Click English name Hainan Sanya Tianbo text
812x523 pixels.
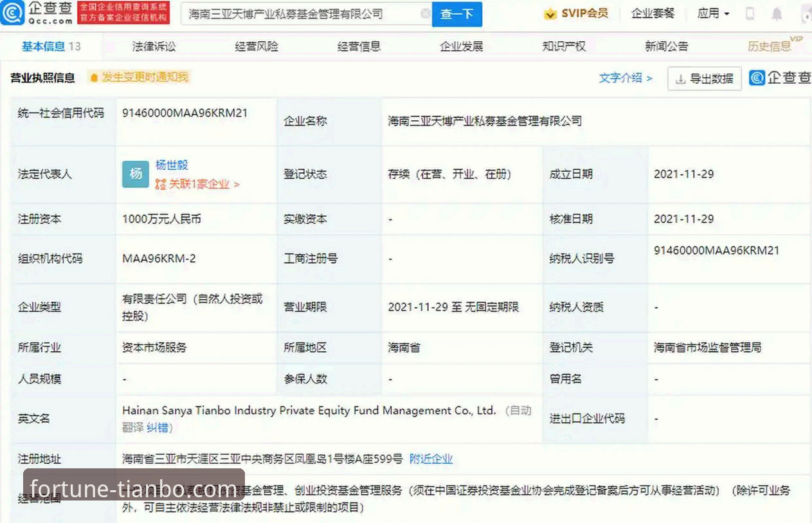(309, 410)
